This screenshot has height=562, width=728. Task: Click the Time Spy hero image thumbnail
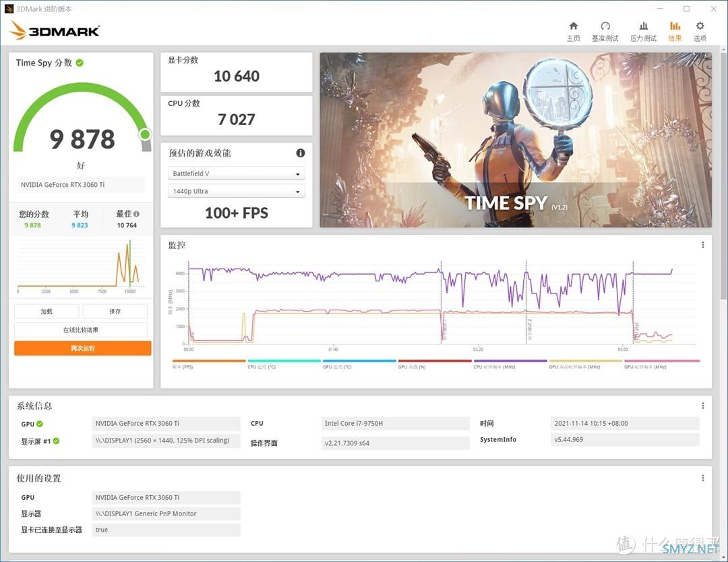click(516, 140)
